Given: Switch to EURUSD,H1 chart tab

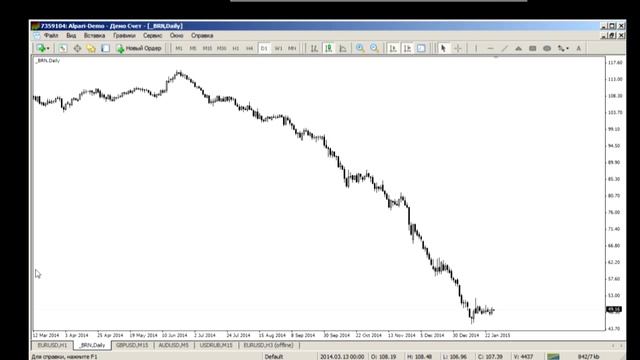Looking at the screenshot, I should pos(52,345).
